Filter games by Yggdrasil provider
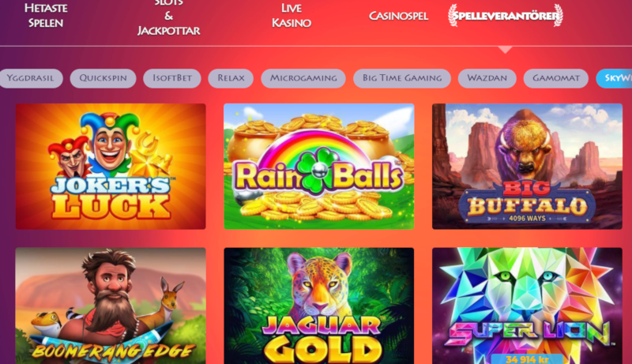632x364 pixels. pyautogui.click(x=31, y=78)
